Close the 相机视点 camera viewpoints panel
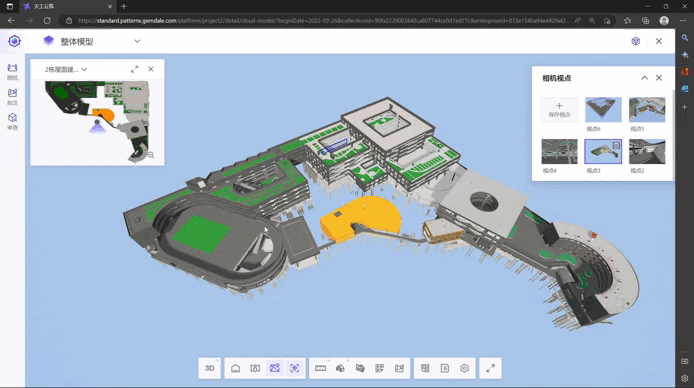694x388 pixels. click(x=659, y=78)
